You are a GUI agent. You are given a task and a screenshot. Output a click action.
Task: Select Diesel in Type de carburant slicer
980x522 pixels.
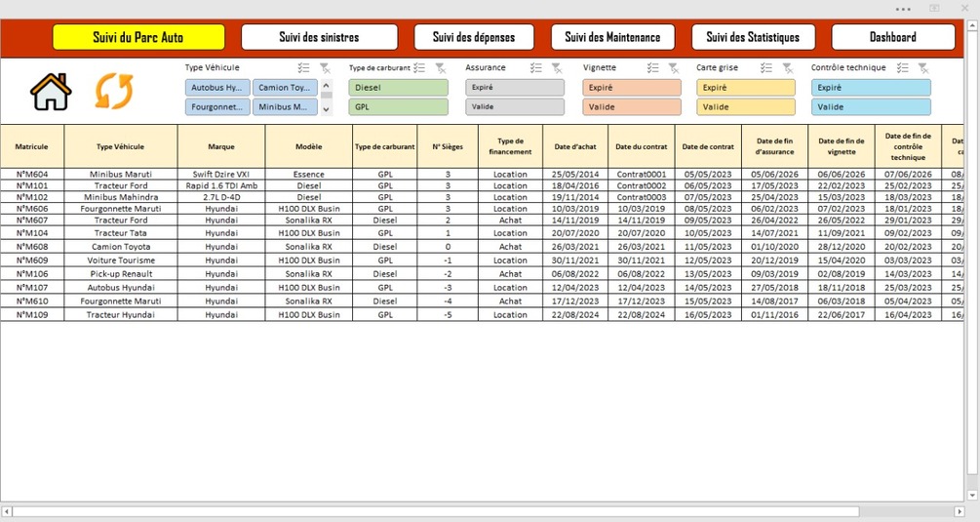398,88
